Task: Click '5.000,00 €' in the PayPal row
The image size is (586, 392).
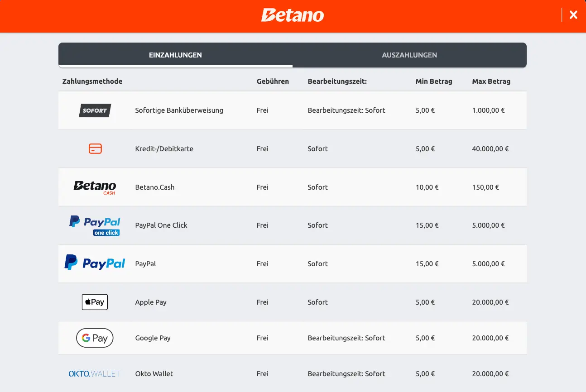Action: [488, 263]
